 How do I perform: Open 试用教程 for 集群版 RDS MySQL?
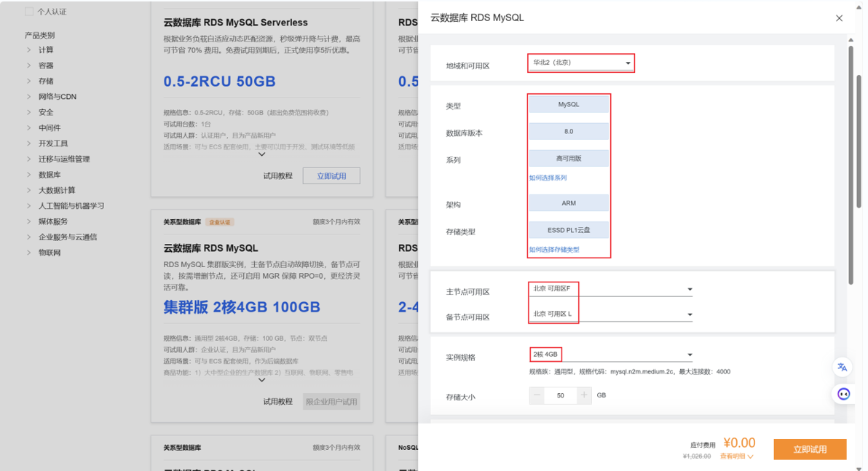click(x=278, y=402)
